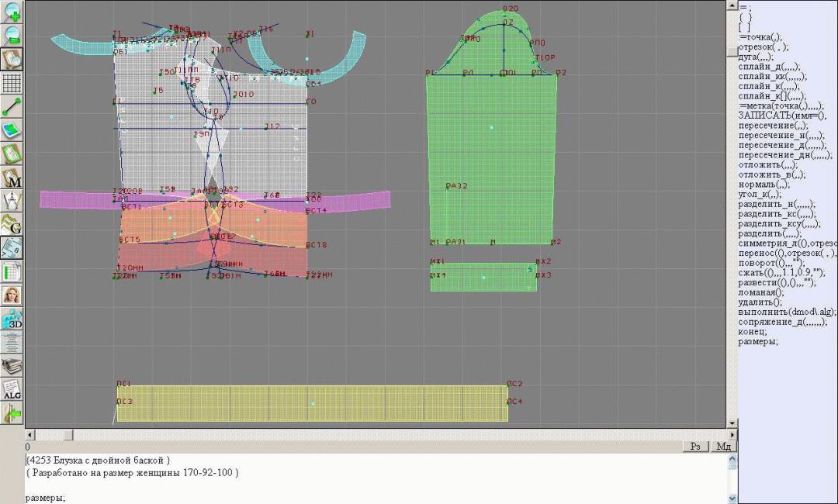838x504 pixels.
Task: Click the canvas vertical scrollbar down arrow
Action: (x=732, y=423)
